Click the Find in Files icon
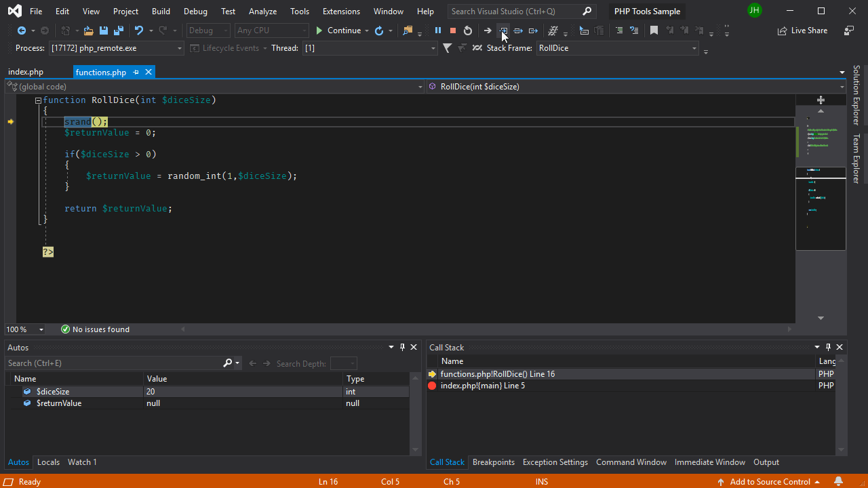This screenshot has width=868, height=488. pos(408,30)
